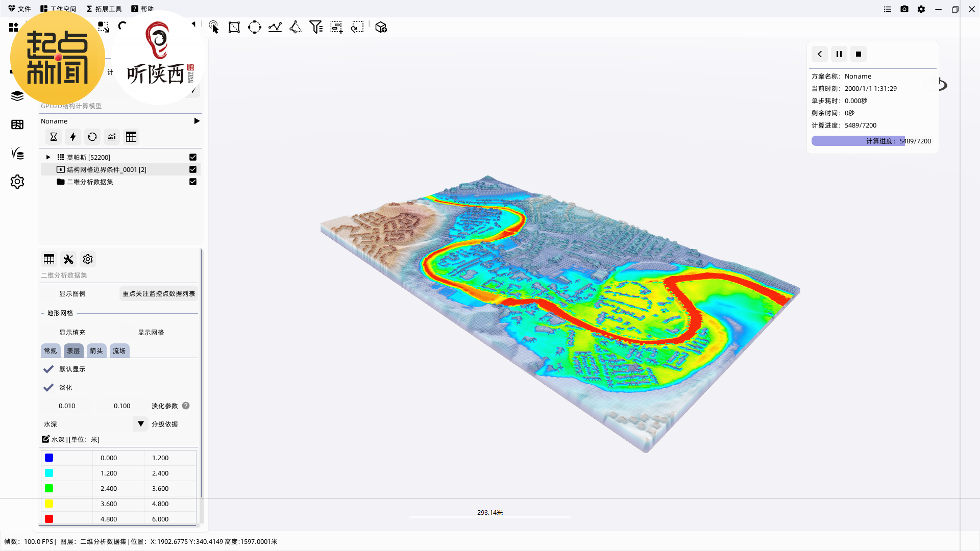Image resolution: width=980 pixels, height=551 pixels.
Task: Open the 水深 classification dropdown
Action: 140,424
